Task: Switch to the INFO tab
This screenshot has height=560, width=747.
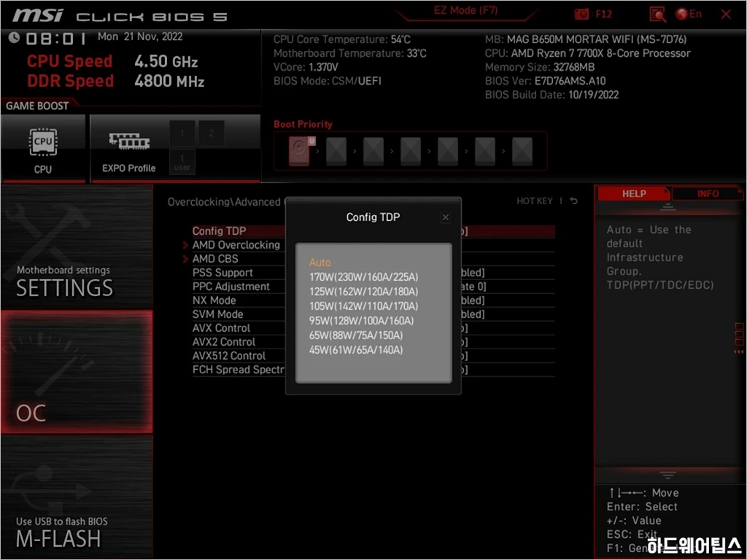Action: click(708, 193)
